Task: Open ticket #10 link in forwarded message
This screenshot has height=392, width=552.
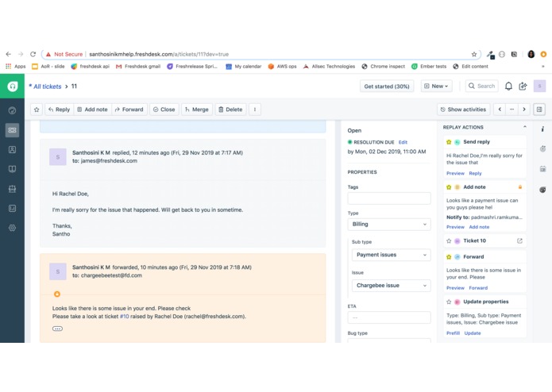Action: (124, 317)
